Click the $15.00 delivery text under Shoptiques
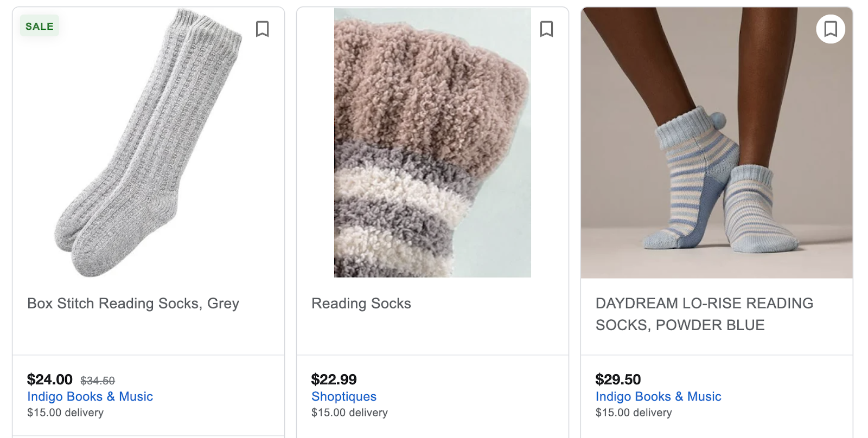 point(349,413)
